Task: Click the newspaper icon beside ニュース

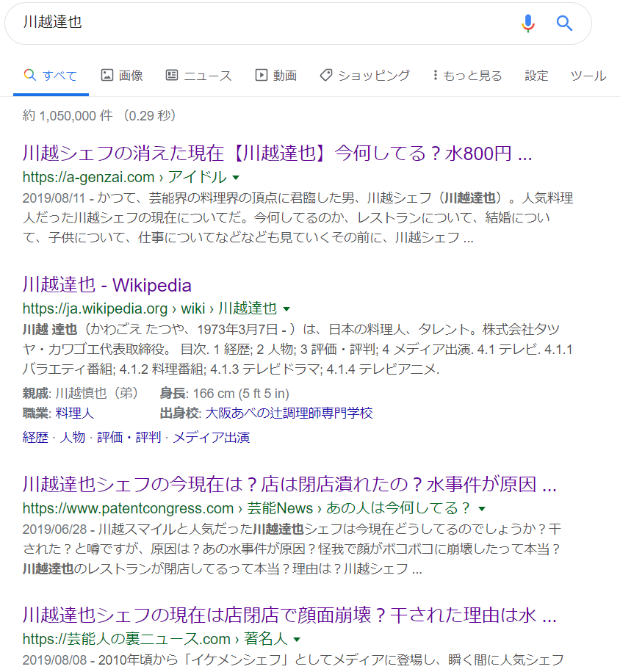Action: click(172, 75)
